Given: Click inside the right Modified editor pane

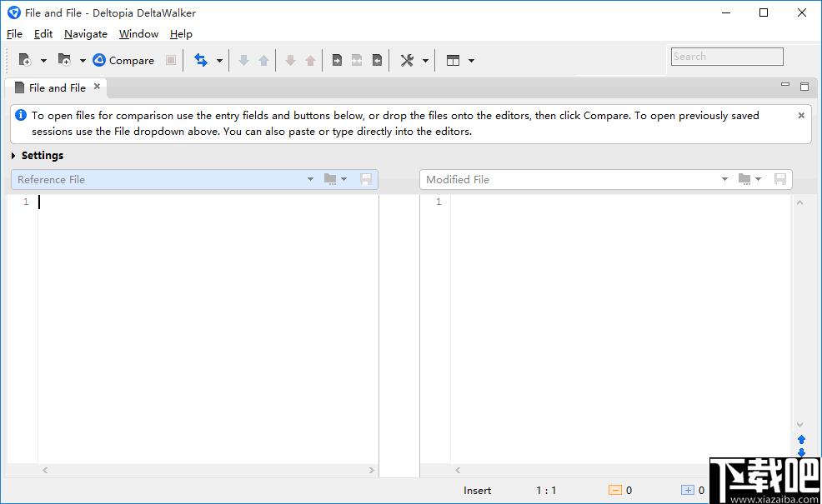Looking at the screenshot, I should (x=621, y=329).
